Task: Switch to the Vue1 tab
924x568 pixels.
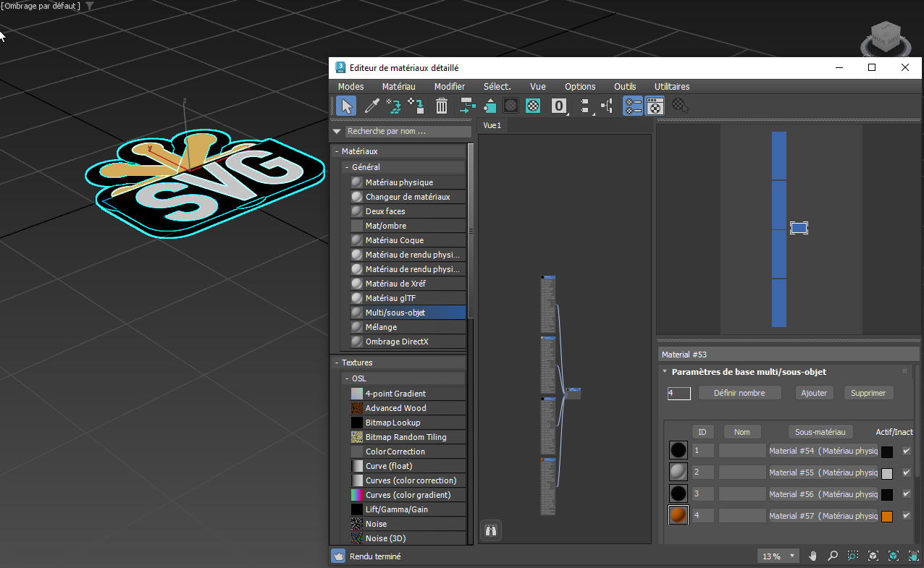Action: [492, 125]
